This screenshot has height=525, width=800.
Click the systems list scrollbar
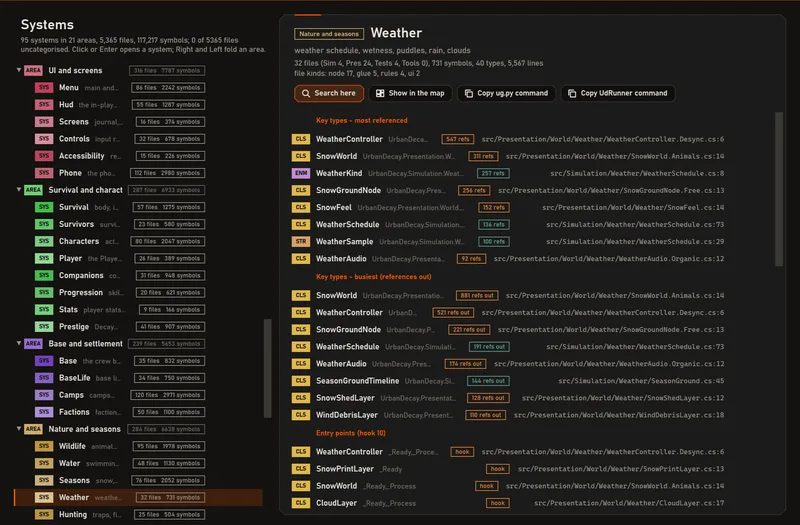coord(267,368)
